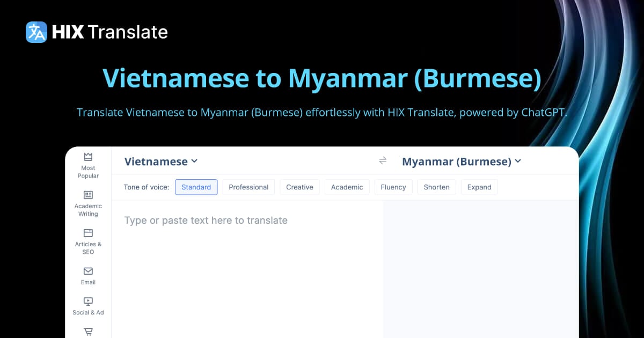644x338 pixels.
Task: Choose the Fluency tone option
Action: coord(393,187)
